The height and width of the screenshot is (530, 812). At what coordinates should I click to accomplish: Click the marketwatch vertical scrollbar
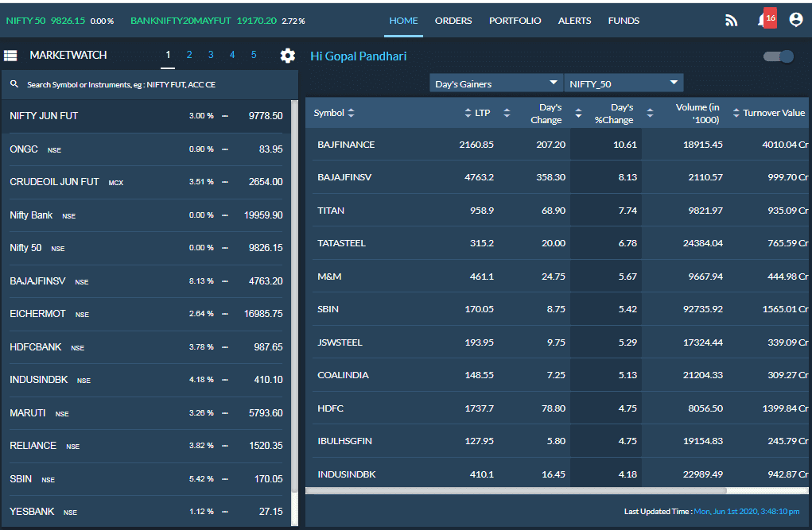pyautogui.click(x=294, y=295)
